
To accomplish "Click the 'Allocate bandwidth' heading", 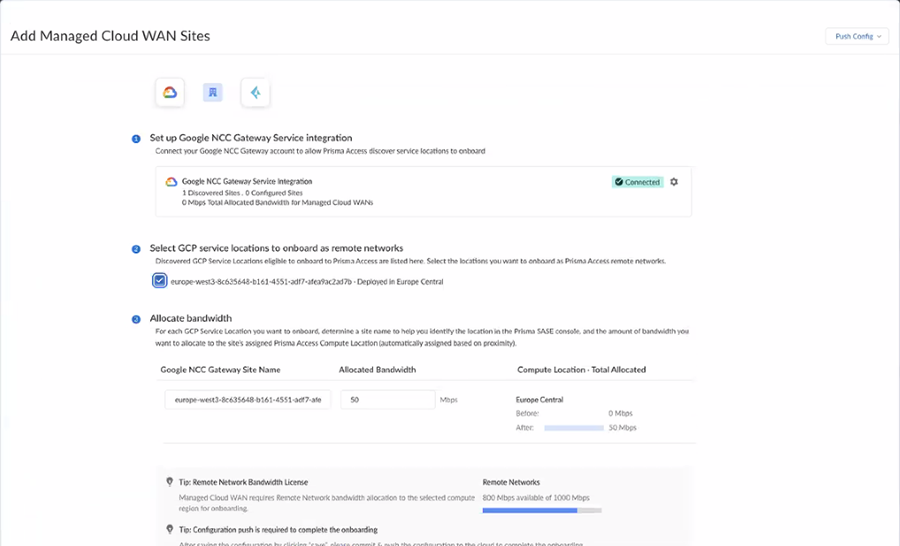I will pos(191,318).
